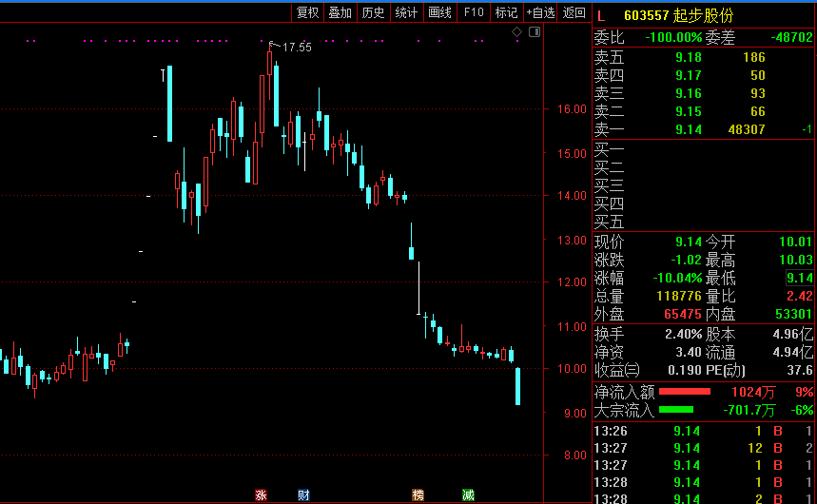Screen dimensions: 817x504
Task: Click the 603557 起步股份 stock title
Action: coord(671,15)
